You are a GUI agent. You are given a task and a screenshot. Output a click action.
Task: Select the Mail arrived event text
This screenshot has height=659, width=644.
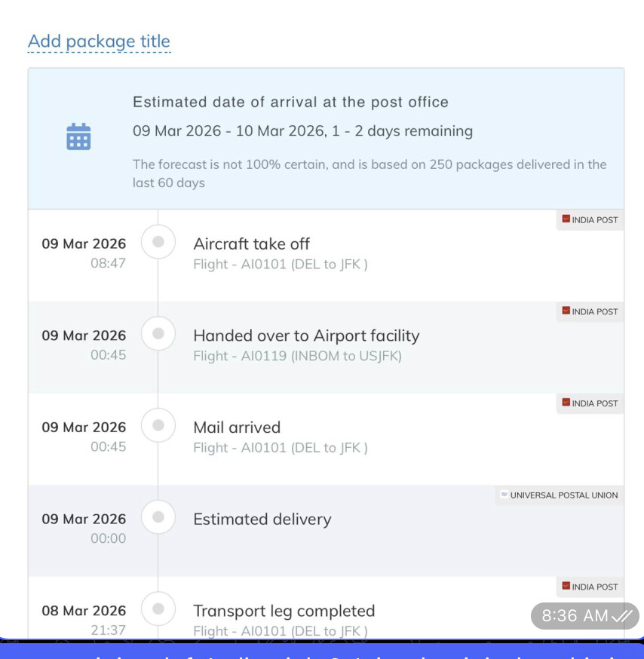[237, 428]
